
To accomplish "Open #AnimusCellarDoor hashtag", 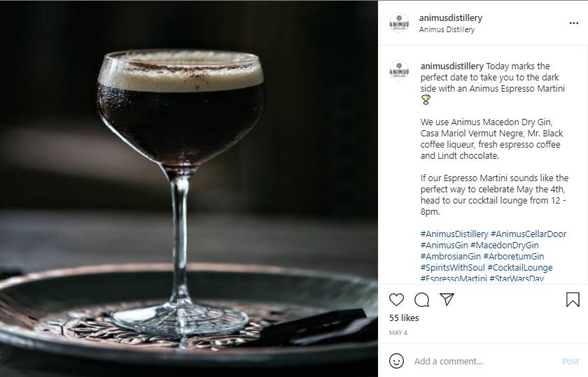I will coord(528,234).
